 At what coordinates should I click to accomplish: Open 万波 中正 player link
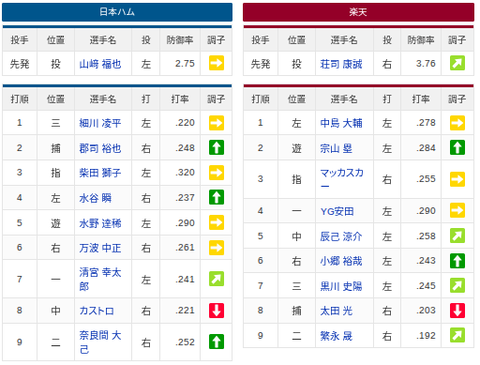pyautogui.click(x=100, y=248)
